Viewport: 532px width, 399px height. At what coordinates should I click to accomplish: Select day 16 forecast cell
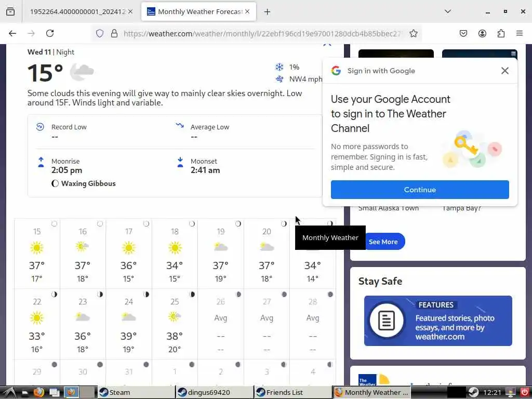[x=83, y=254]
